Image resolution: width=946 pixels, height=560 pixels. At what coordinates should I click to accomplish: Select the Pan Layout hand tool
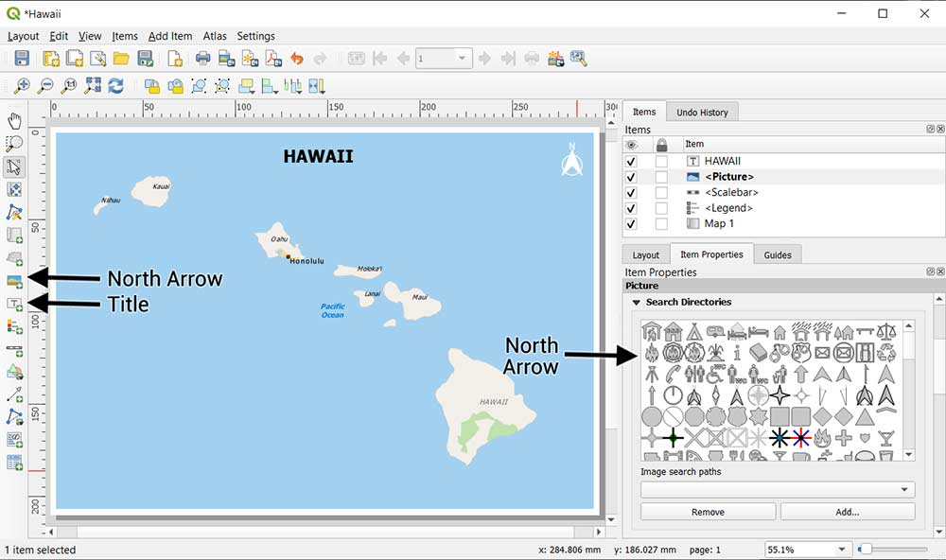14,121
